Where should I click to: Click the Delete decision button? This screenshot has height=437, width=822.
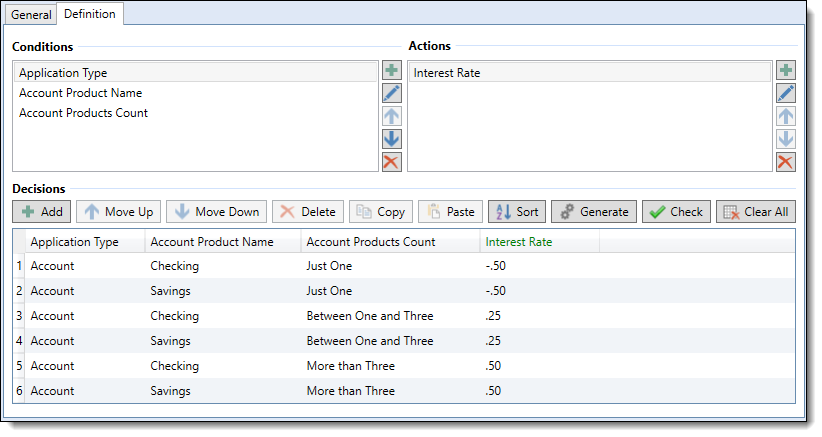coord(308,212)
